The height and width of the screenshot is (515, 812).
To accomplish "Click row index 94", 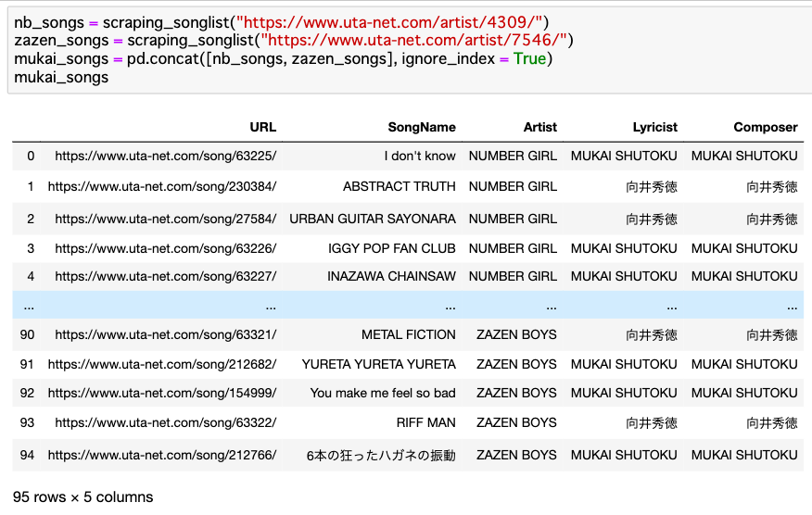I will [x=28, y=455].
